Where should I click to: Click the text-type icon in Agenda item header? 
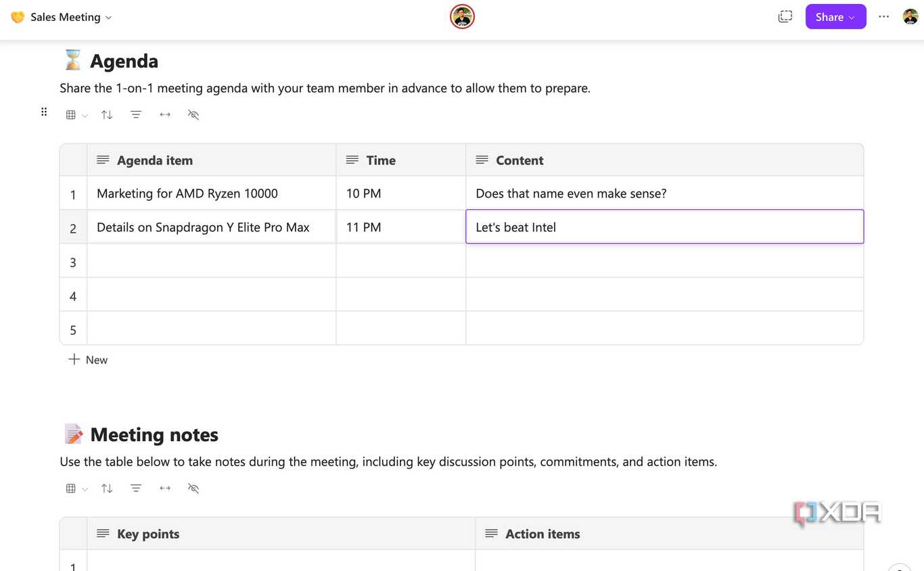coord(103,160)
